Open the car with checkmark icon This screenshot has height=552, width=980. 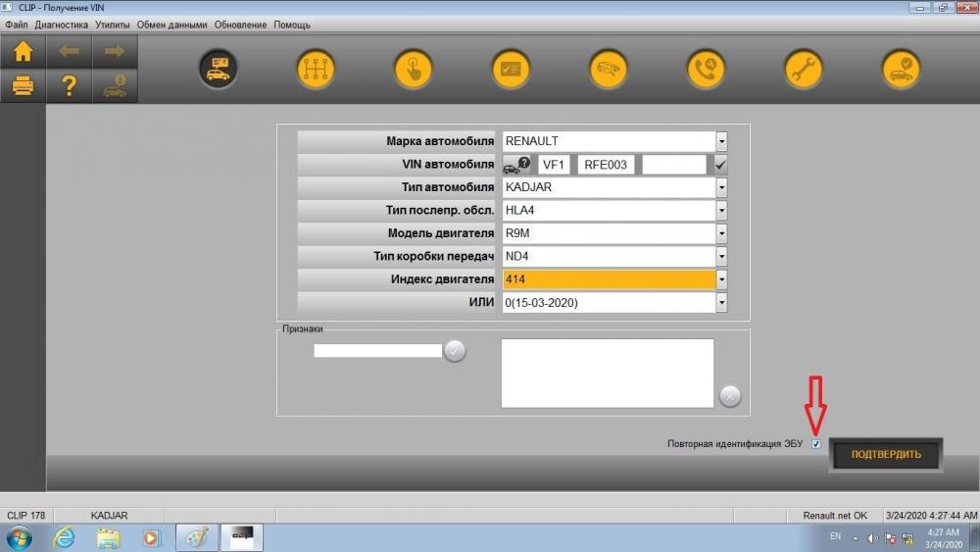click(x=901, y=69)
